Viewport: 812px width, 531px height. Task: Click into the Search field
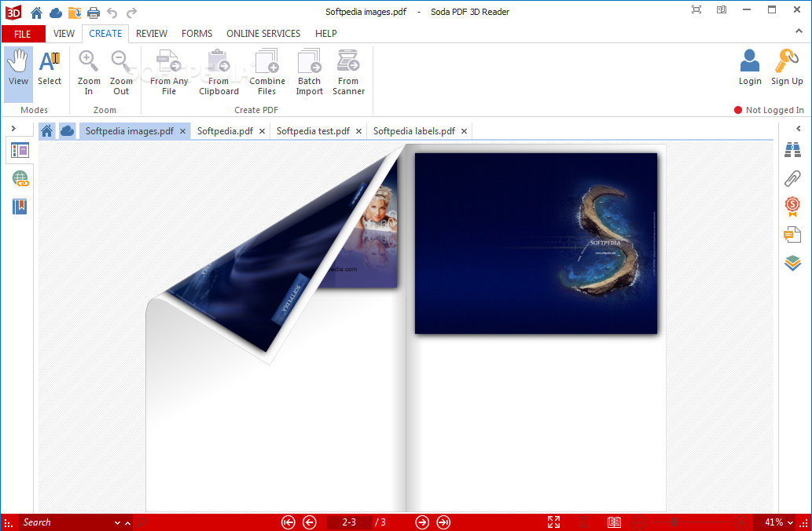(x=66, y=522)
